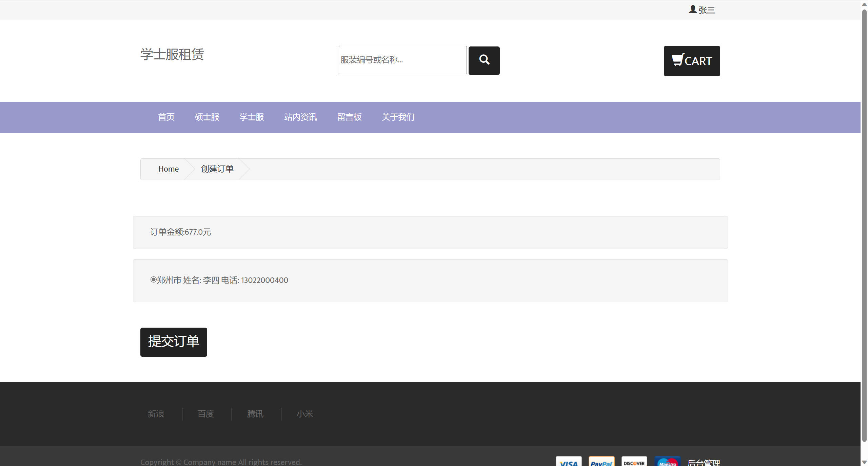Viewport: 868px width, 466px height.
Task: Select the 郑州市 李四 address radio button
Action: [x=153, y=279]
